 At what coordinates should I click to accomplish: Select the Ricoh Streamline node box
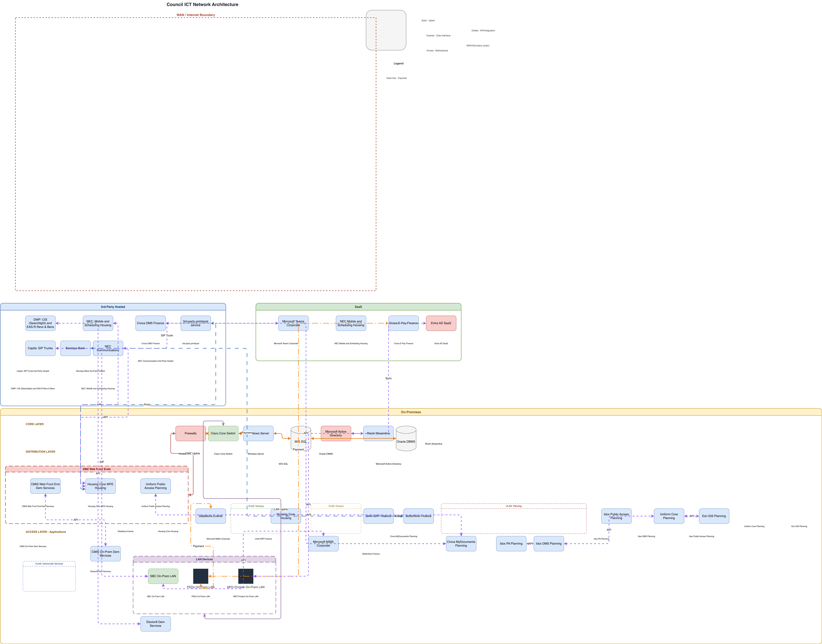click(379, 434)
